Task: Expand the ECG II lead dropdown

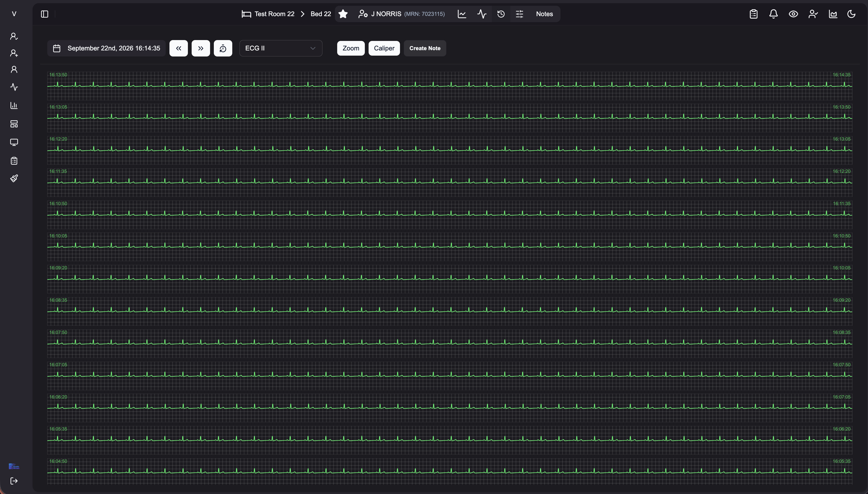Action: (280, 48)
